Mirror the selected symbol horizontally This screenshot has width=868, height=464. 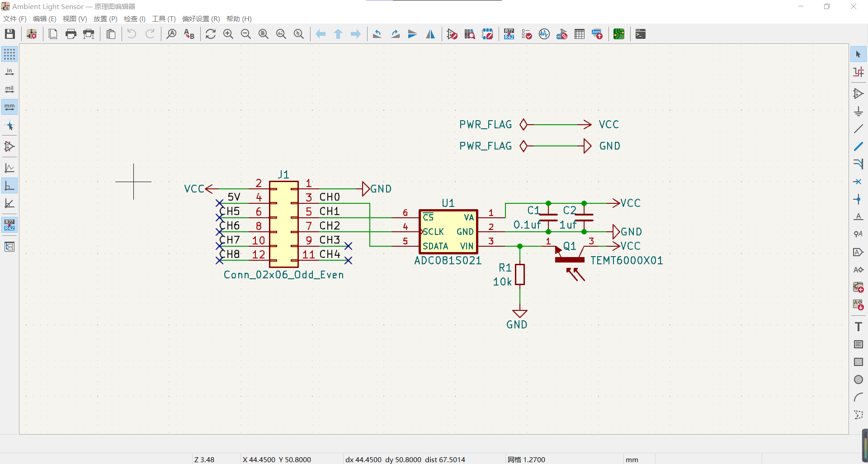(430, 34)
